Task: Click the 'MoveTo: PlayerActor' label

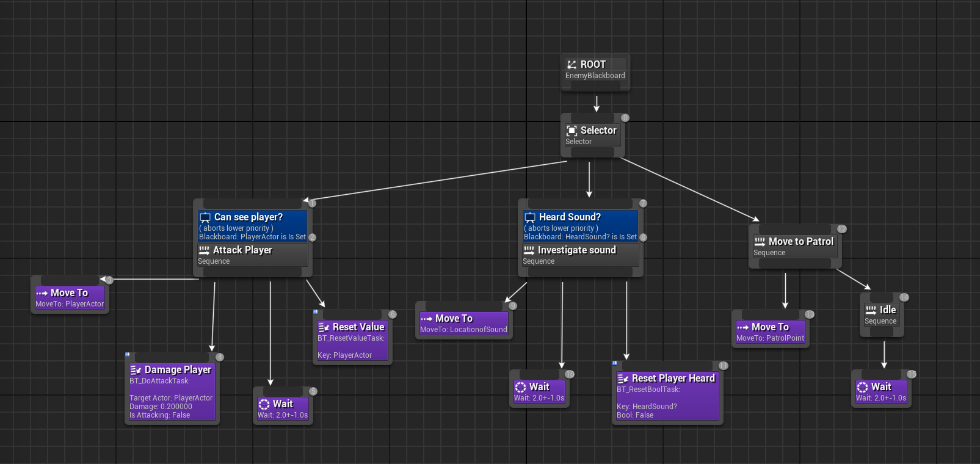Action: pyautogui.click(x=70, y=304)
